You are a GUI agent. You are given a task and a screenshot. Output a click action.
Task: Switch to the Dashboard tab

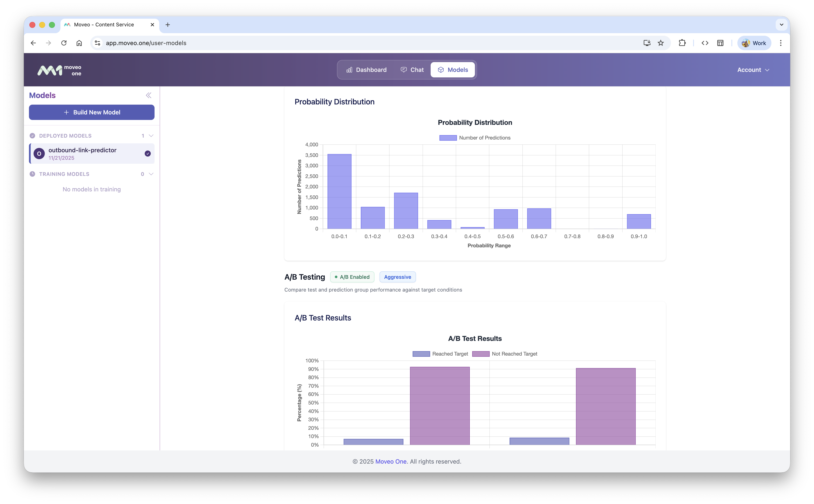366,70
